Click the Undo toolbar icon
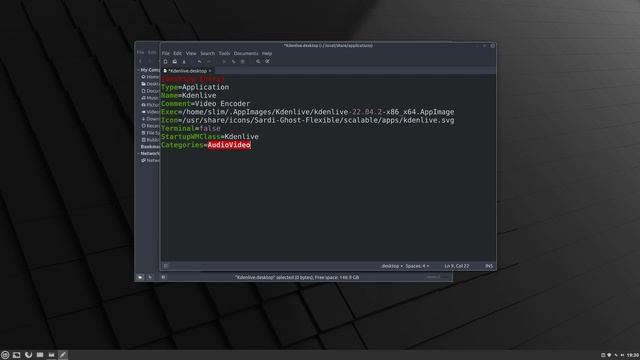This screenshot has width=640, height=360. (199, 62)
